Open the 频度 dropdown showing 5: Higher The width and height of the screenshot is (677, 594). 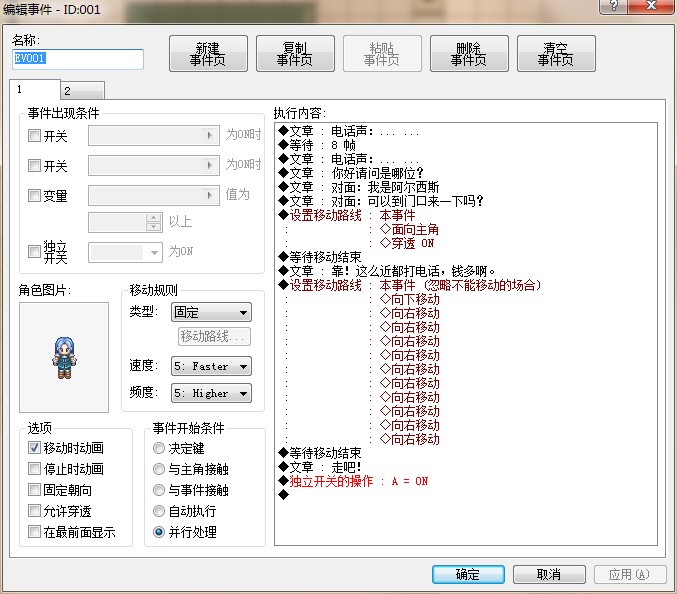pyautogui.click(x=211, y=393)
